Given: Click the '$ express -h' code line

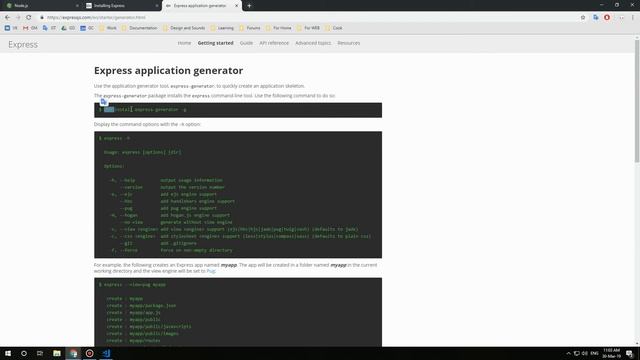Looking at the screenshot, I should (114, 138).
